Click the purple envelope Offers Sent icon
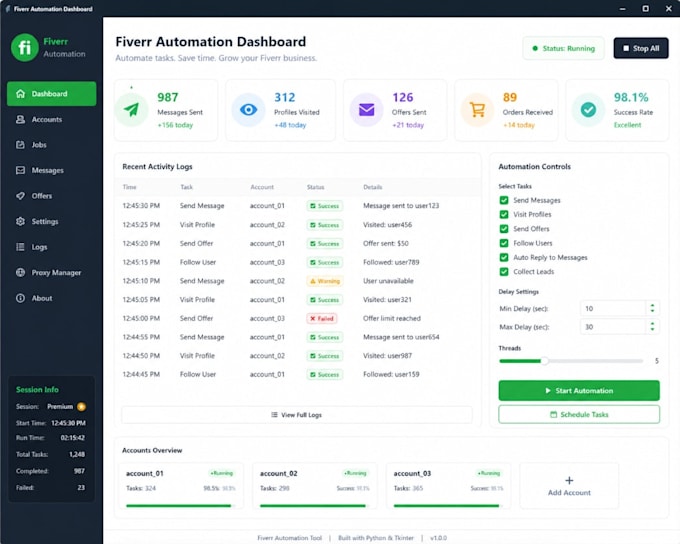Image resolution: width=680 pixels, height=544 pixels. [366, 110]
